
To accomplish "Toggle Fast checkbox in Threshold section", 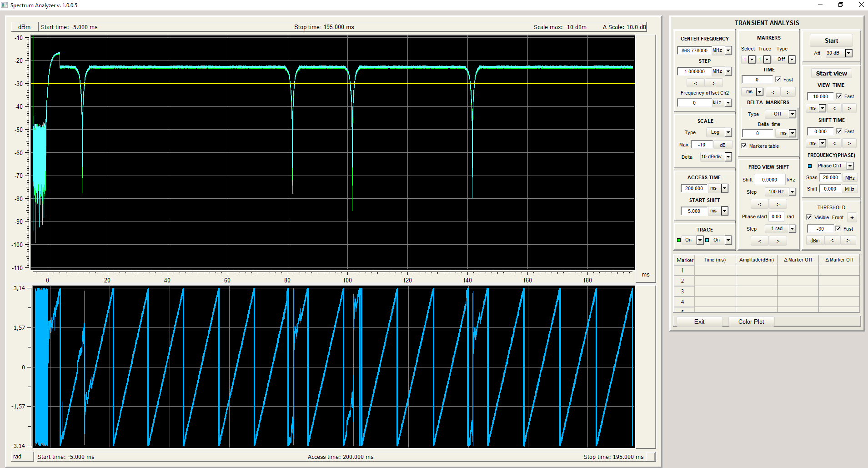I will 838,228.
